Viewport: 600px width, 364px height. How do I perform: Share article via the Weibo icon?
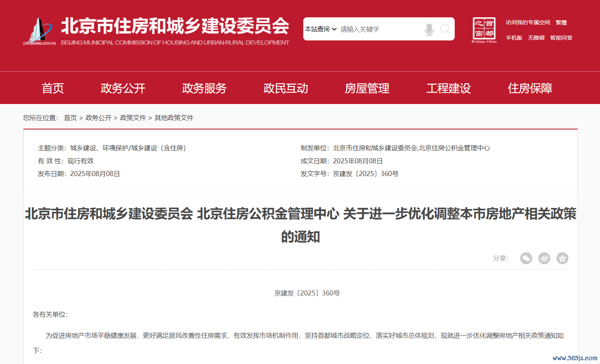coord(544,258)
